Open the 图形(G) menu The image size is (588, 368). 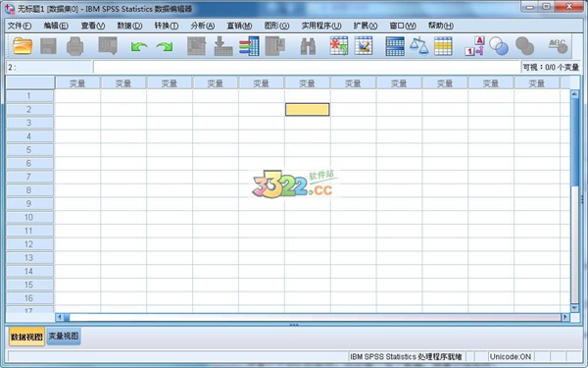(276, 26)
